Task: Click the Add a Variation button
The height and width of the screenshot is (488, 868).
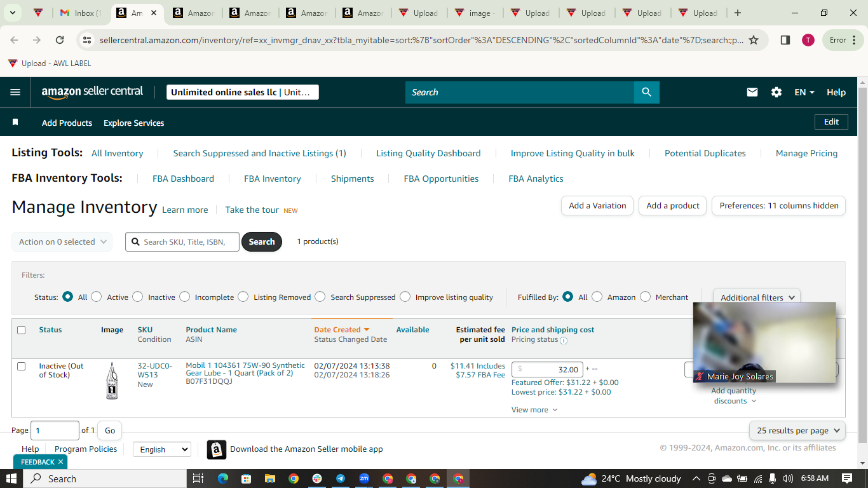Action: (597, 205)
